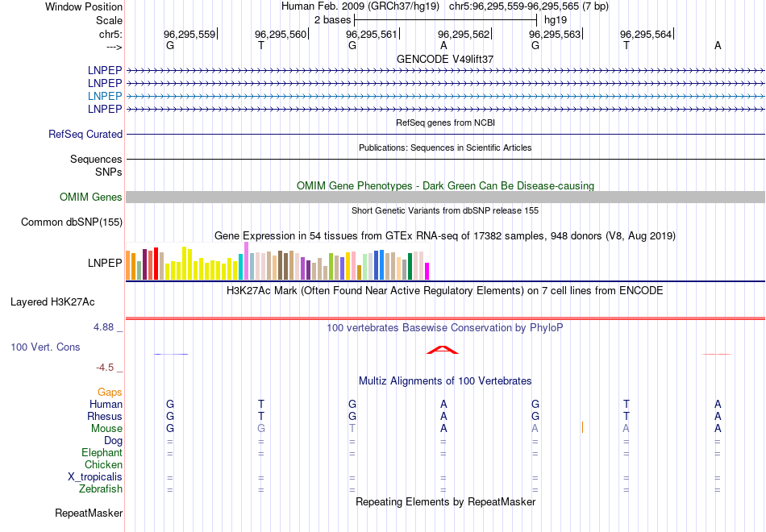Click the 100 Vert. Cons label

point(45,347)
